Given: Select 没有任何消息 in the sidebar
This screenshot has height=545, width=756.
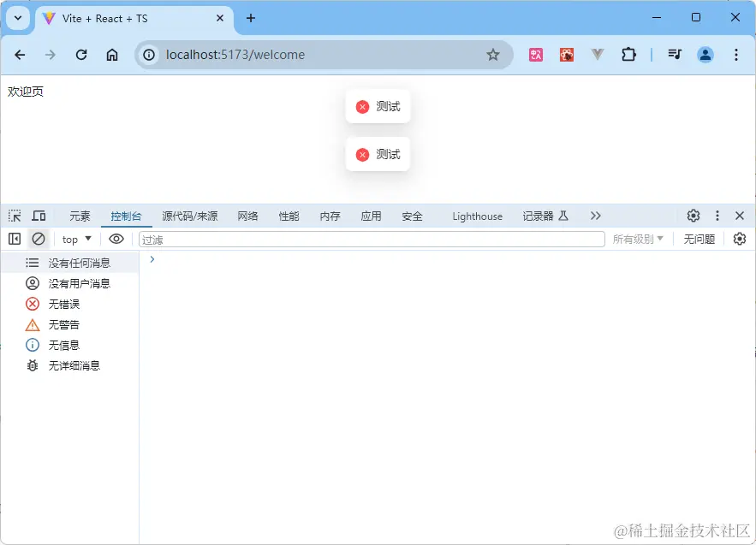Looking at the screenshot, I should (x=70, y=264).
